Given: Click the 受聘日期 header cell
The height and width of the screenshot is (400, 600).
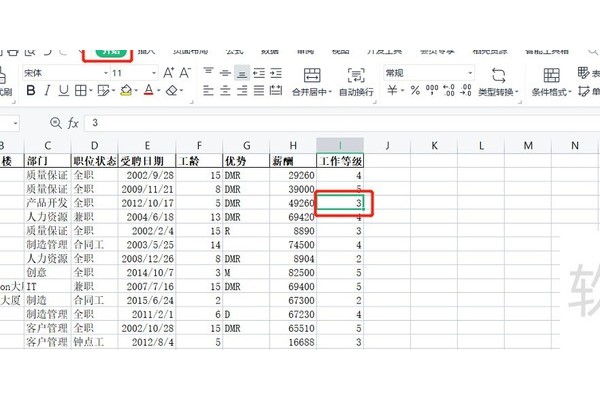Looking at the screenshot, I should 147,161.
